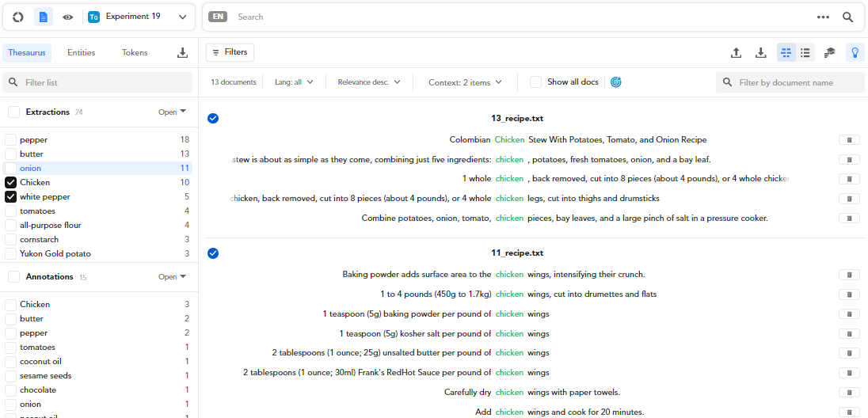Switch to the Entities tab
Viewport: 868px width, 418px height.
point(81,53)
